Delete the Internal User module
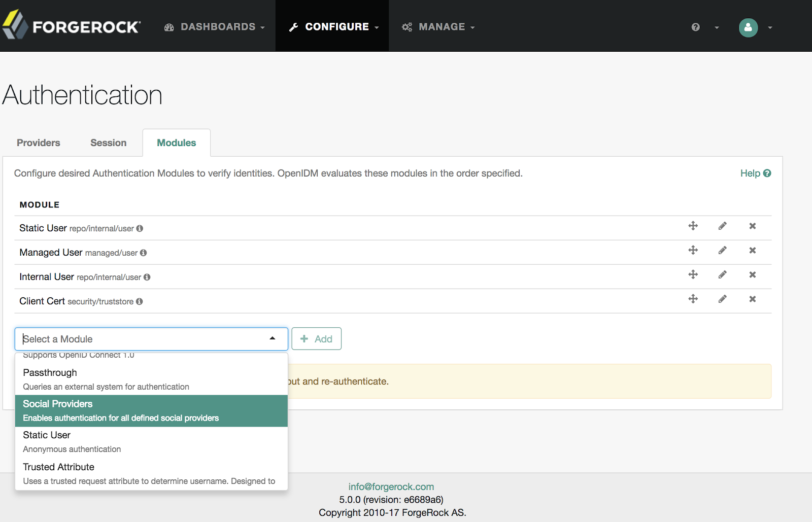This screenshot has width=812, height=522. (753, 274)
